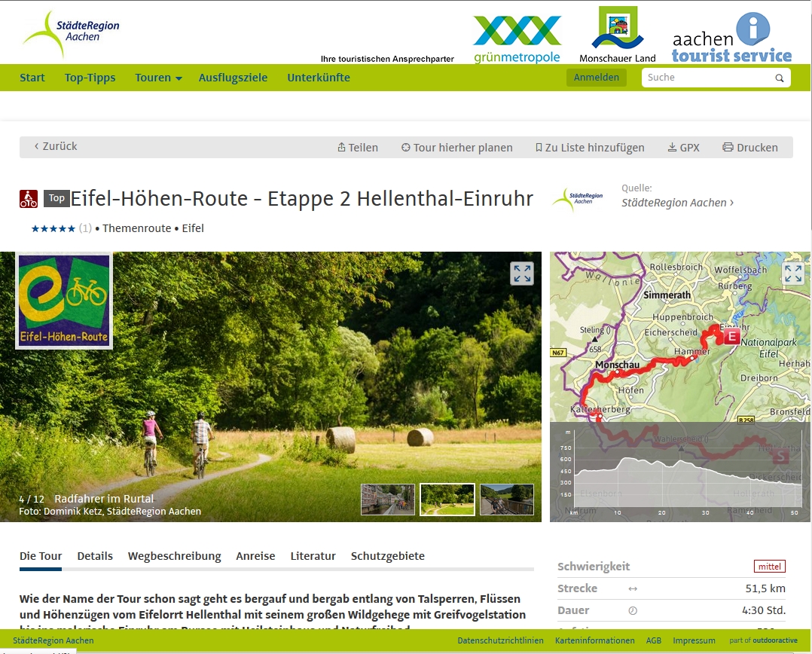The height and width of the screenshot is (654, 812).
Task: Click the printer icon beside Drucken
Action: coord(728,147)
